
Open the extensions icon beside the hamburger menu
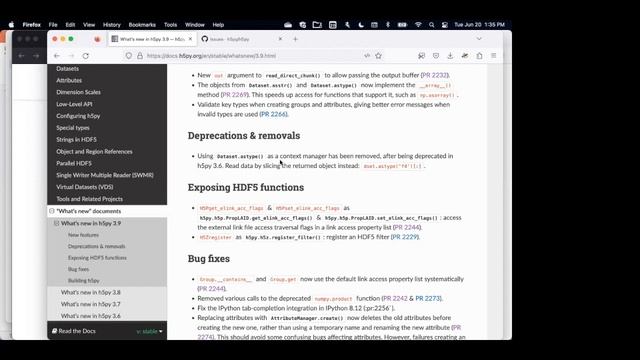click(x=479, y=56)
